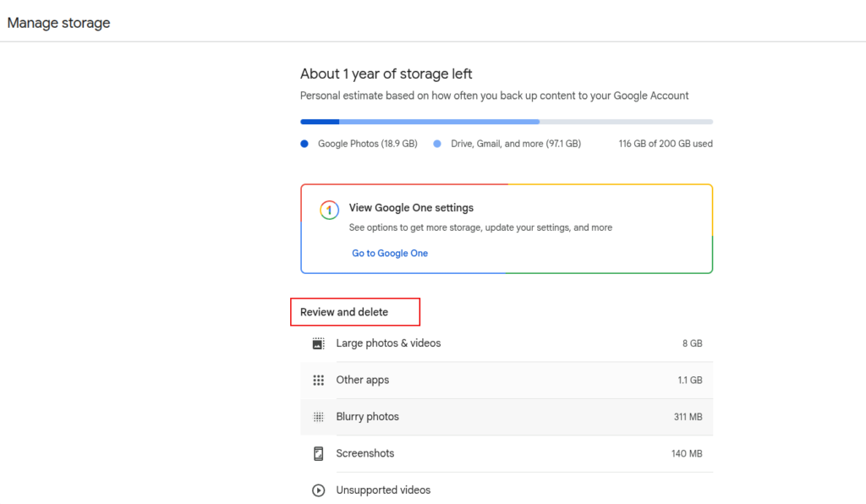This screenshot has width=866, height=504.
Task: Click the 311 MB size value
Action: coord(688,417)
